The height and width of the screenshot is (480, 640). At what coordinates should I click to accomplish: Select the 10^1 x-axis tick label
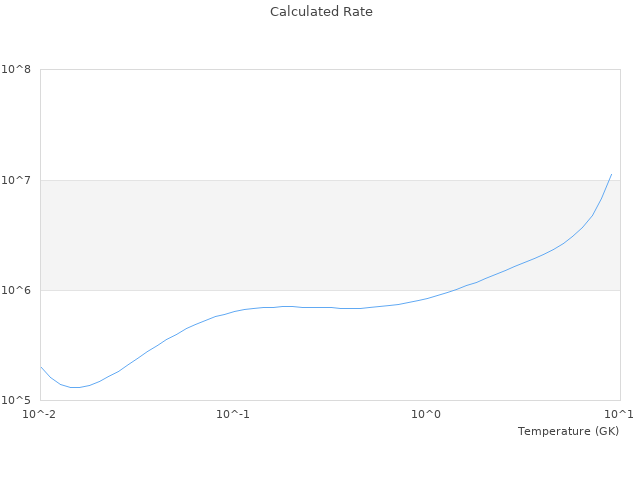tap(619, 414)
